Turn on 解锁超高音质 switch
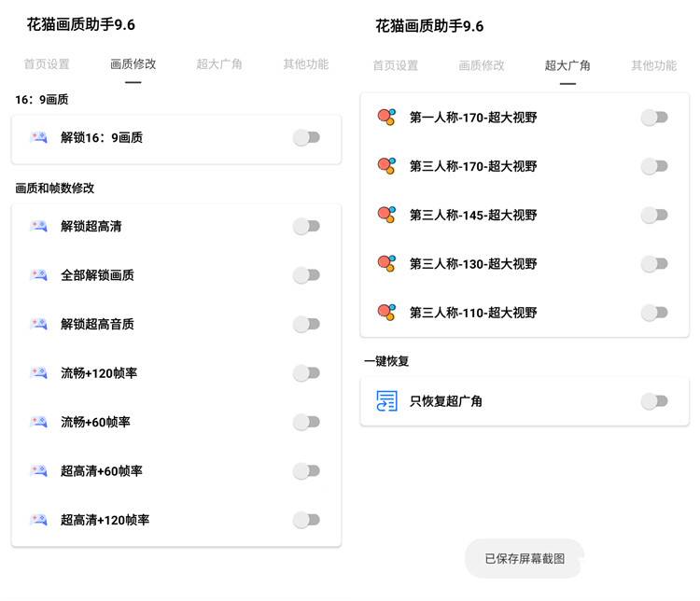700x601 pixels. point(307,324)
